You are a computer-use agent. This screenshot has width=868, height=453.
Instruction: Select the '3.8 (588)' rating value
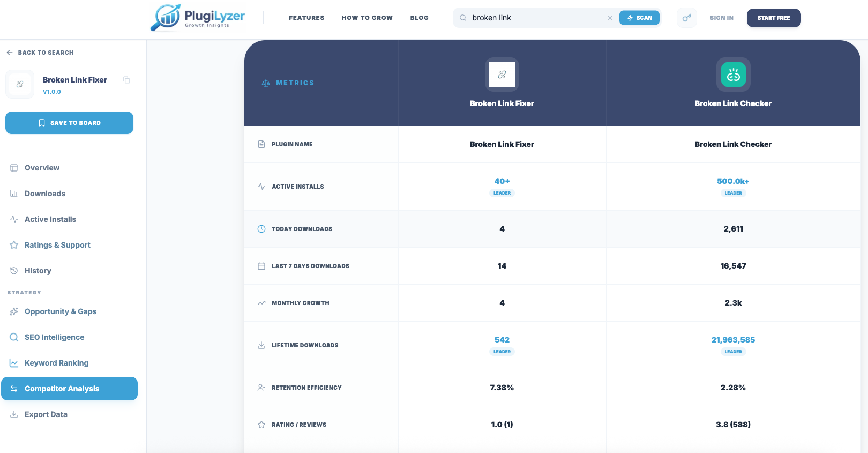[x=733, y=425]
